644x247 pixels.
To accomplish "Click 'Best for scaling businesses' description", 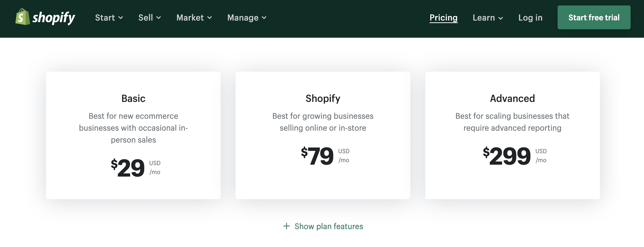I will [512, 122].
